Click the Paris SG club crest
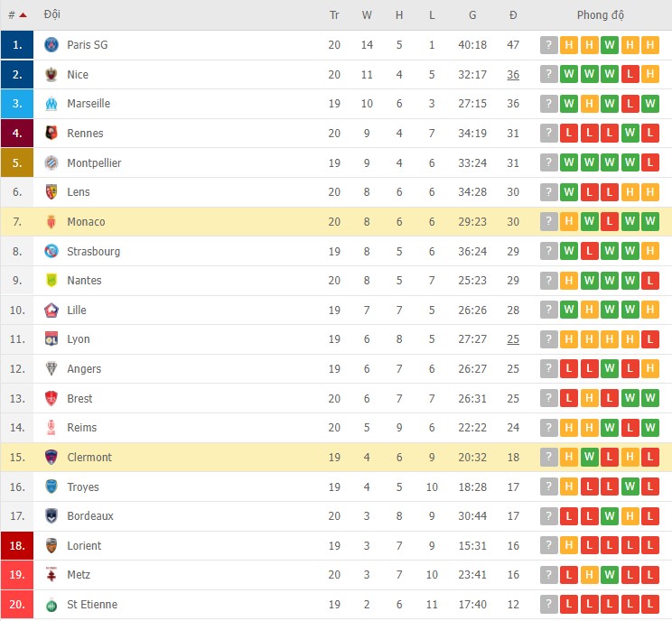This screenshot has height=621, width=672. point(51,45)
